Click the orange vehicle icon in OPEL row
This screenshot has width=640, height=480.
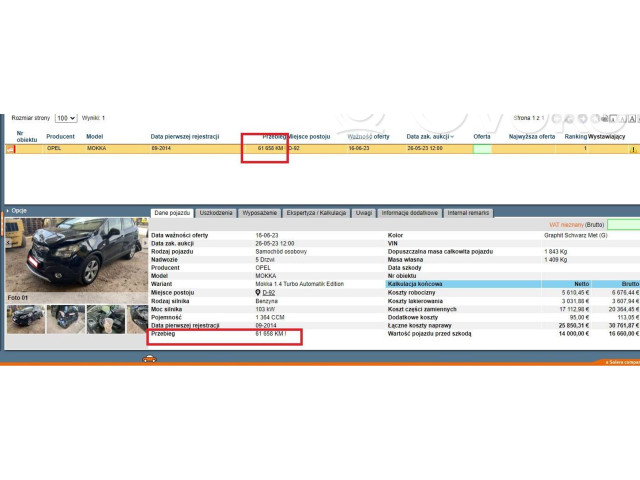(11, 149)
